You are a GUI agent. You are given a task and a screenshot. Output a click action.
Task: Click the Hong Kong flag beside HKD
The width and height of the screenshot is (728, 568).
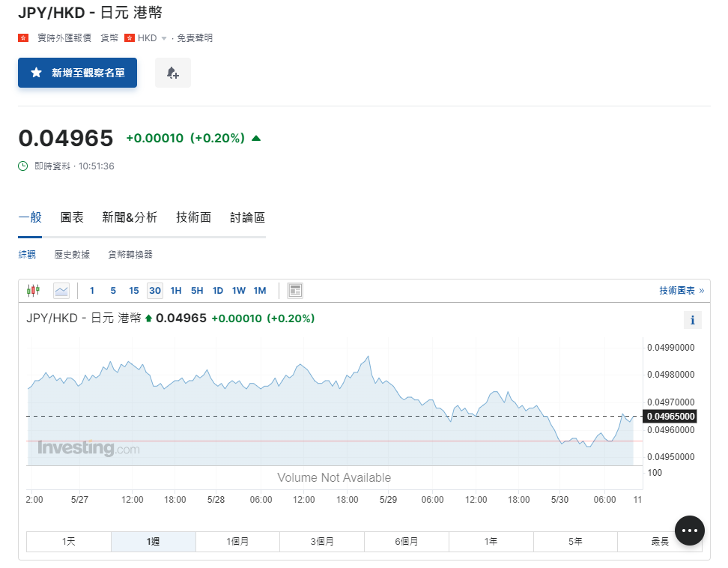[130, 37]
